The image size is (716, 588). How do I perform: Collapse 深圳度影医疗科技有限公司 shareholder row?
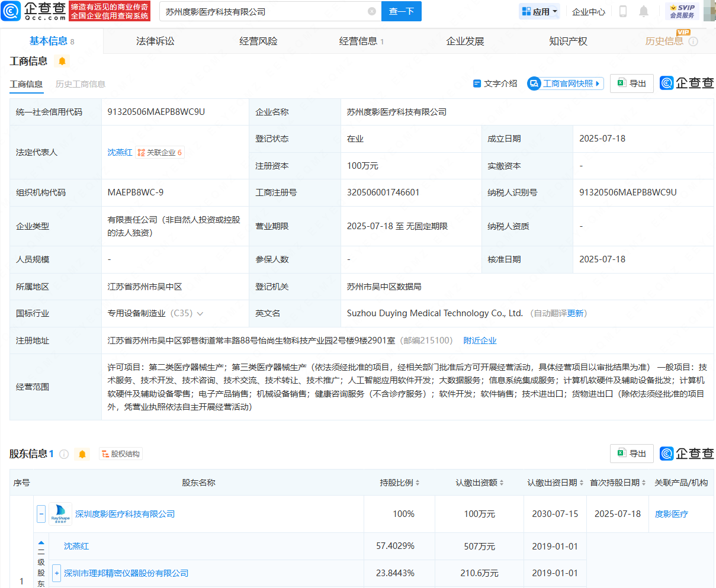[41, 514]
